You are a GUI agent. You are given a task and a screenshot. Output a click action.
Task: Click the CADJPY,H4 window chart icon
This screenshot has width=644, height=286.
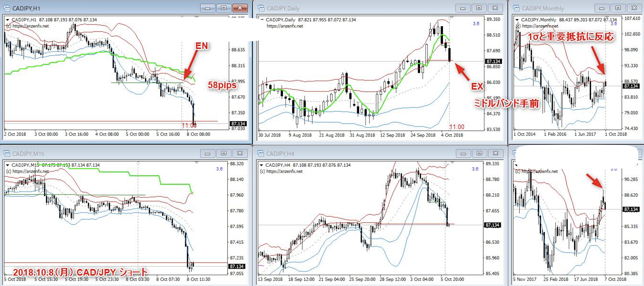(261, 153)
